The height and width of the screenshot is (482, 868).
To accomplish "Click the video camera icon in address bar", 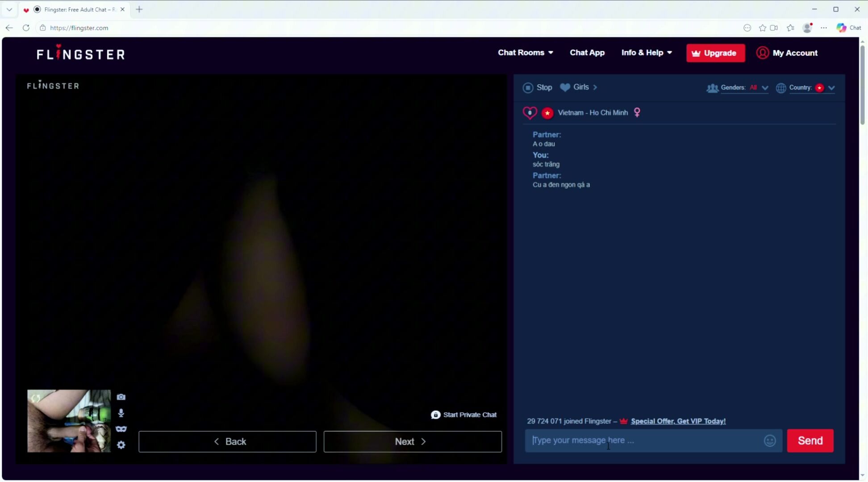I will (774, 28).
